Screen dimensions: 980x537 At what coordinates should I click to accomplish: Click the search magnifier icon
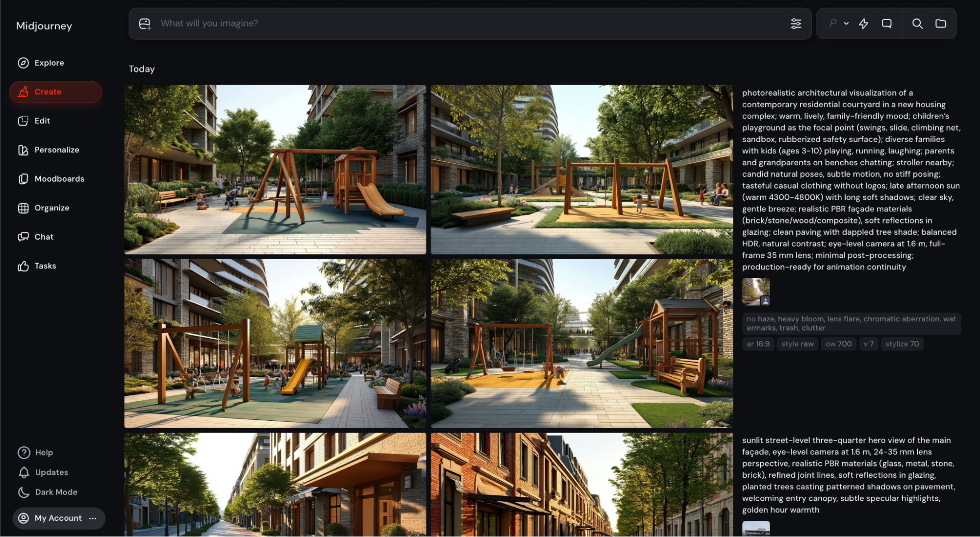[917, 24]
